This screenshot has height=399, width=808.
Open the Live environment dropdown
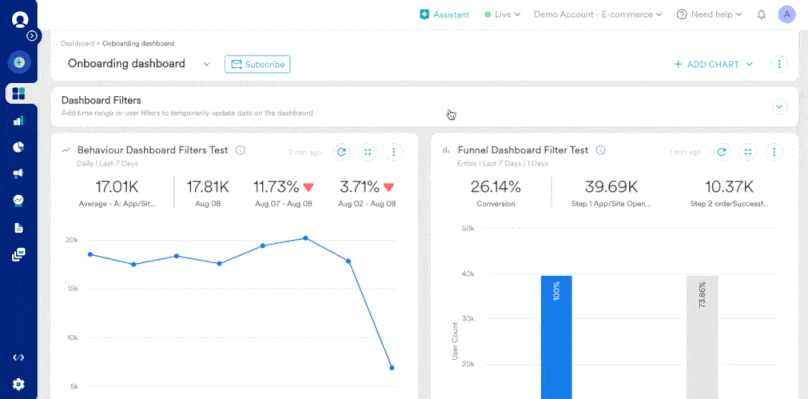(x=502, y=14)
